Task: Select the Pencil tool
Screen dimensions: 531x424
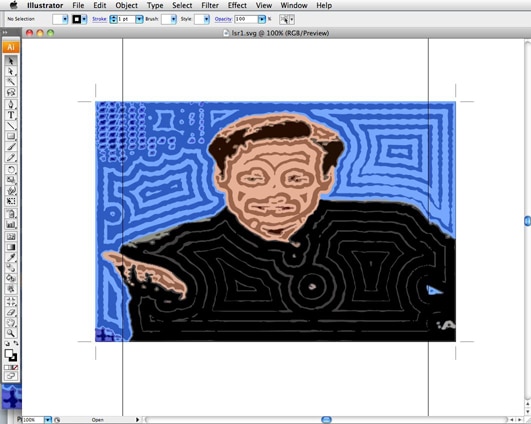Action: pos(11,157)
